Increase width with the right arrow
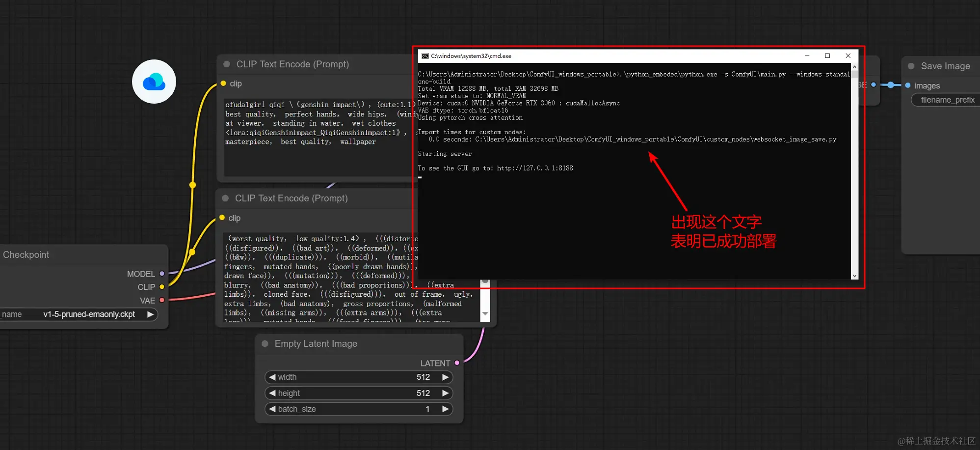 [446, 377]
